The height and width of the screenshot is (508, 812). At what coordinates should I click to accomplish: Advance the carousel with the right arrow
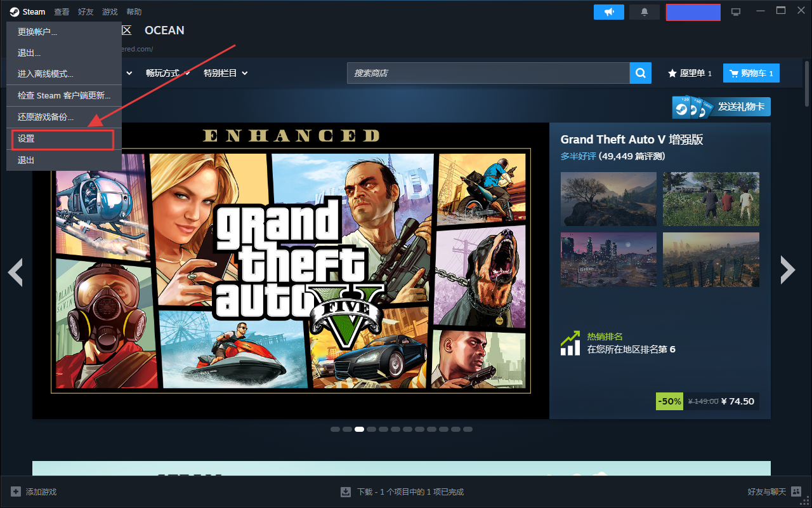[x=787, y=271]
